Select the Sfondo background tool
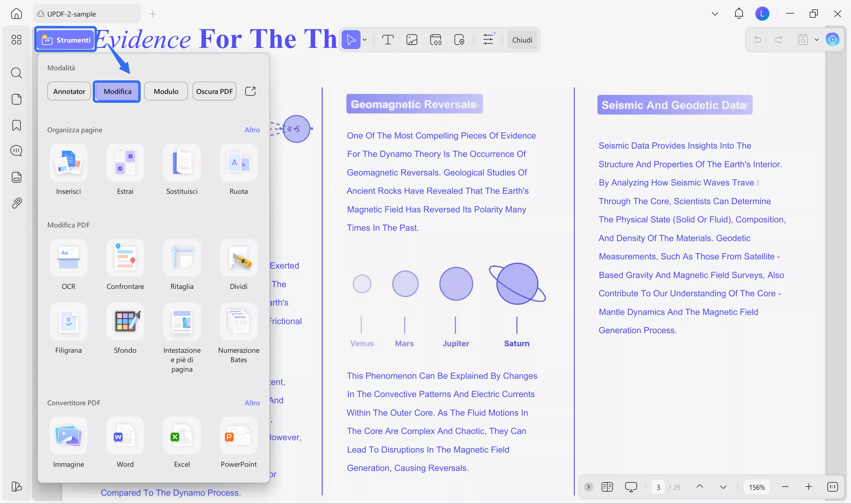 pyautogui.click(x=125, y=322)
